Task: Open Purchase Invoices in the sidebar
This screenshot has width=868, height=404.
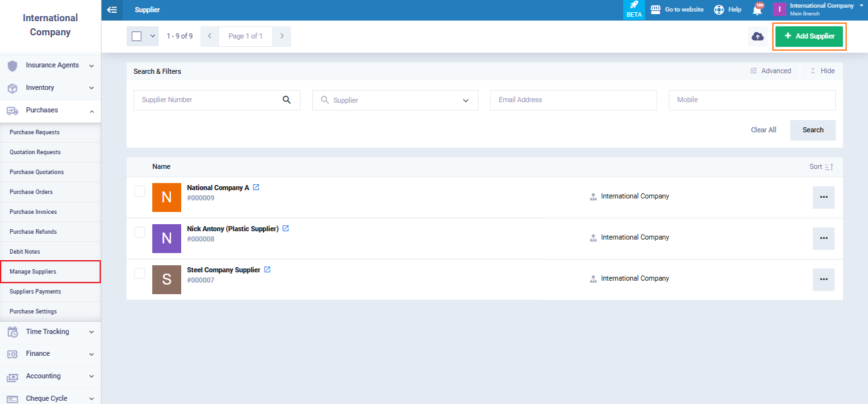Action: tap(33, 212)
